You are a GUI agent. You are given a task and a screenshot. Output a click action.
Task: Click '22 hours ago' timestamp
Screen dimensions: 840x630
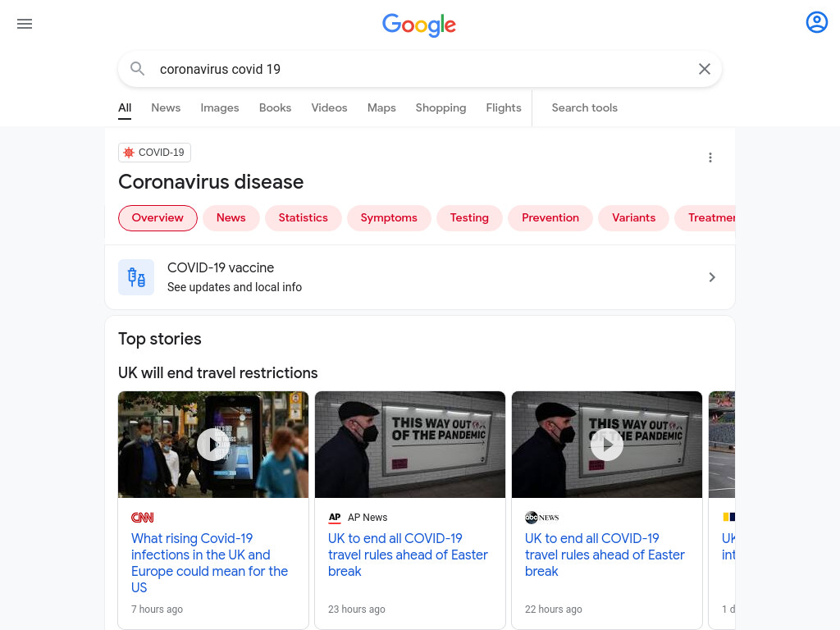[554, 609]
